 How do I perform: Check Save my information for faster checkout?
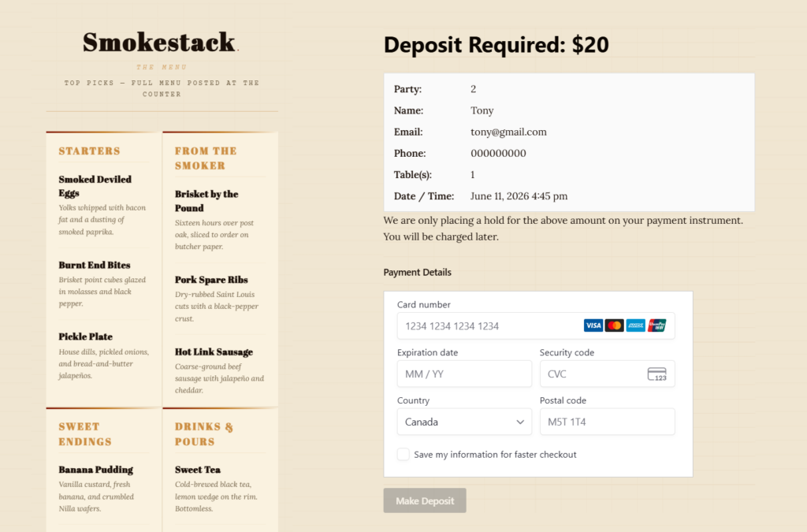pyautogui.click(x=403, y=454)
